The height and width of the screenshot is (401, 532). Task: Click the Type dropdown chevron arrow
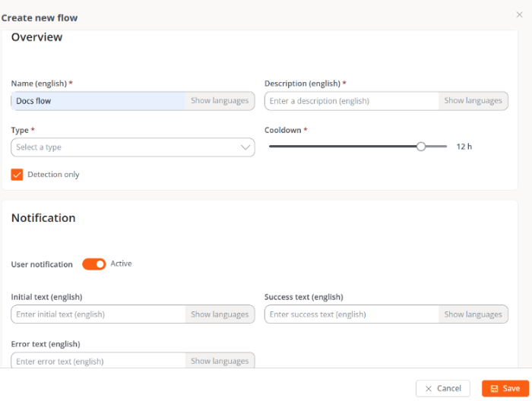(x=245, y=147)
